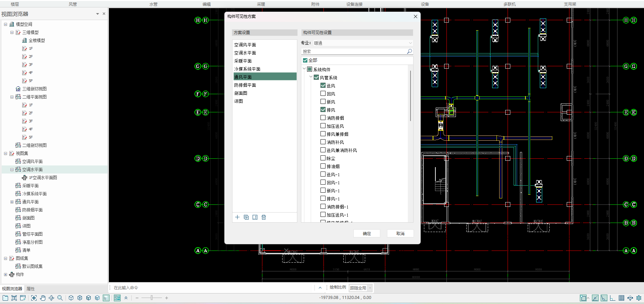Image resolution: width=644 pixels, height=304 pixels.
Task: Open the 专业 dropdown showing 暖通
Action: [x=362, y=43]
